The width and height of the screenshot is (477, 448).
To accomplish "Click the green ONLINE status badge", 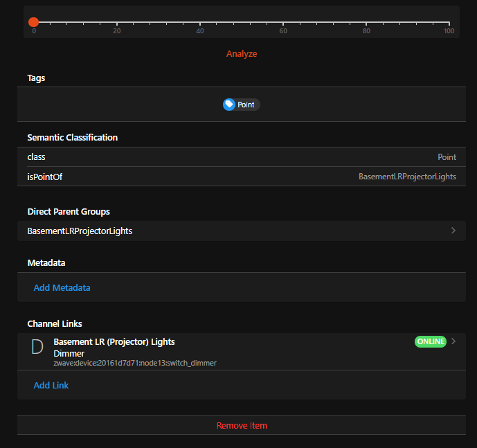I will click(x=430, y=342).
